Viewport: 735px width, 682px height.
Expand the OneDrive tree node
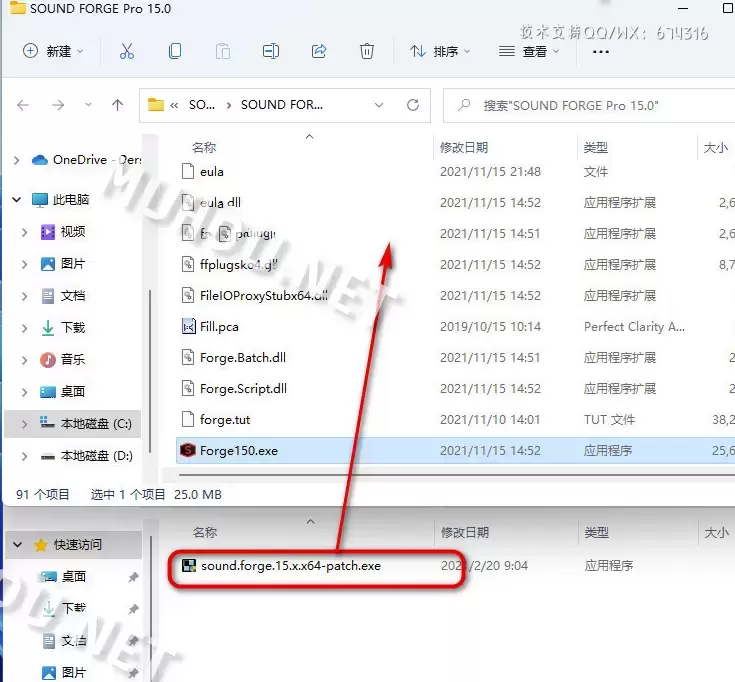pyautogui.click(x=17, y=160)
